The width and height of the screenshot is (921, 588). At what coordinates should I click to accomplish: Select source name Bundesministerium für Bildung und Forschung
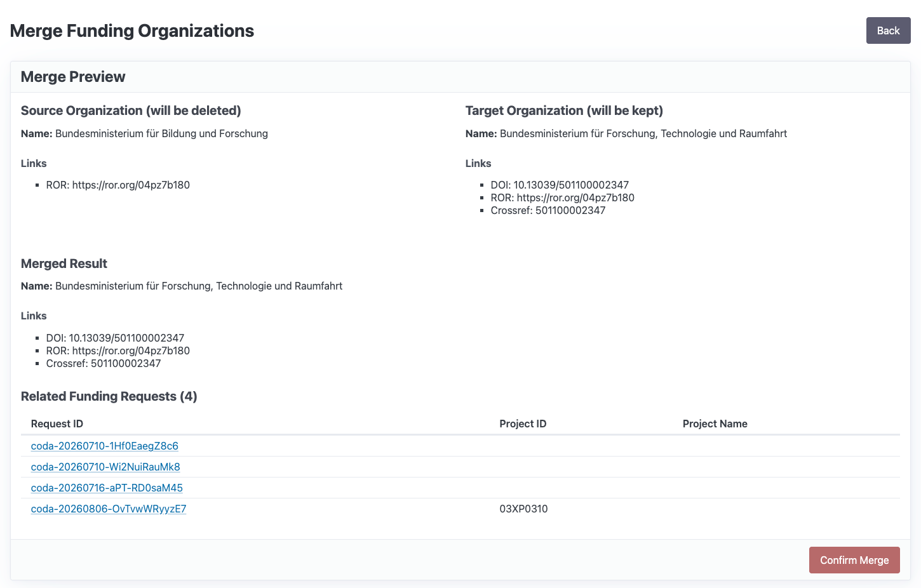click(x=161, y=133)
